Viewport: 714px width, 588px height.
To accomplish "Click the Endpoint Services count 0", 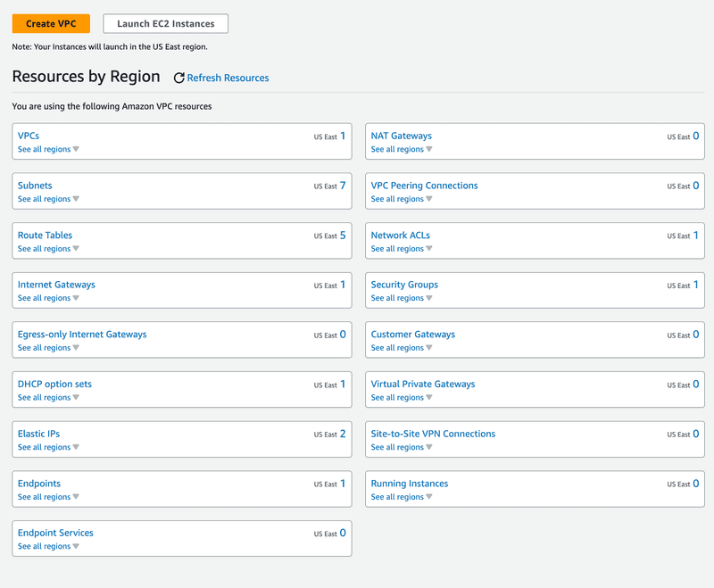I will tap(343, 533).
